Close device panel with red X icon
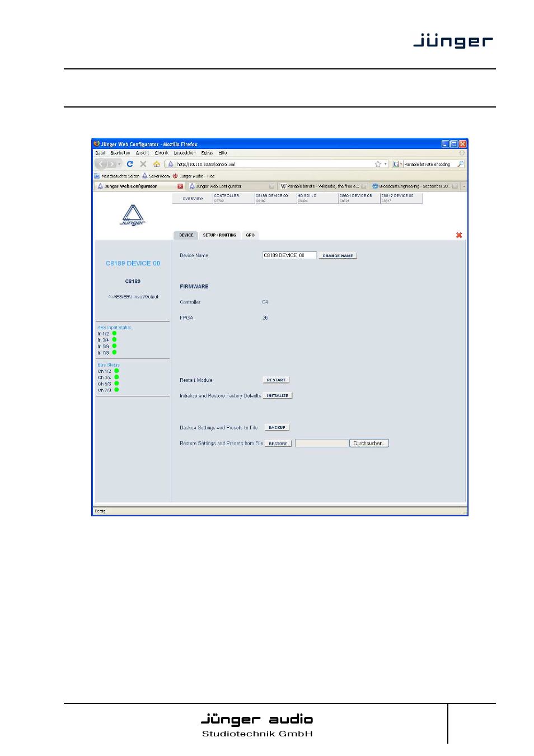The width and height of the screenshot is (534, 756). pos(459,235)
